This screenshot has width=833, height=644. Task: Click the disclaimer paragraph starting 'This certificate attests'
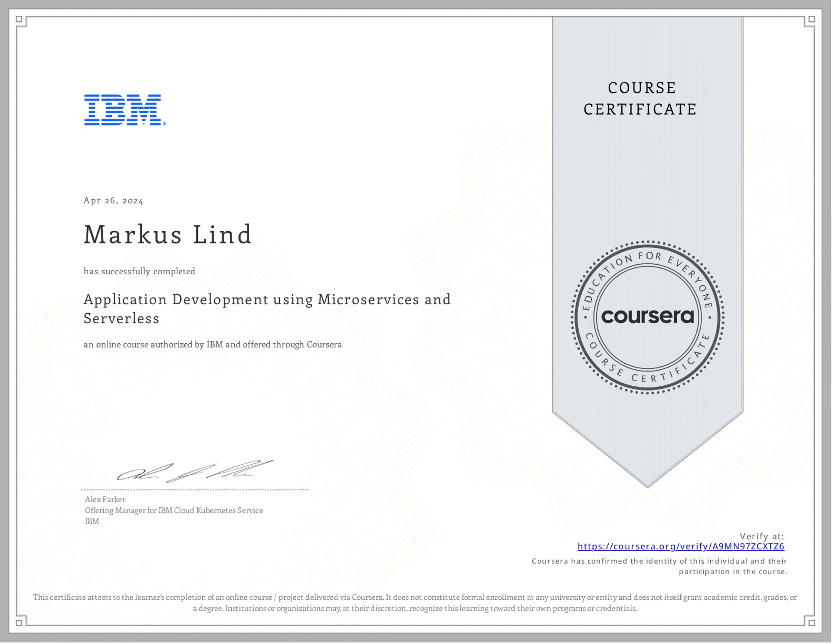pos(416,604)
